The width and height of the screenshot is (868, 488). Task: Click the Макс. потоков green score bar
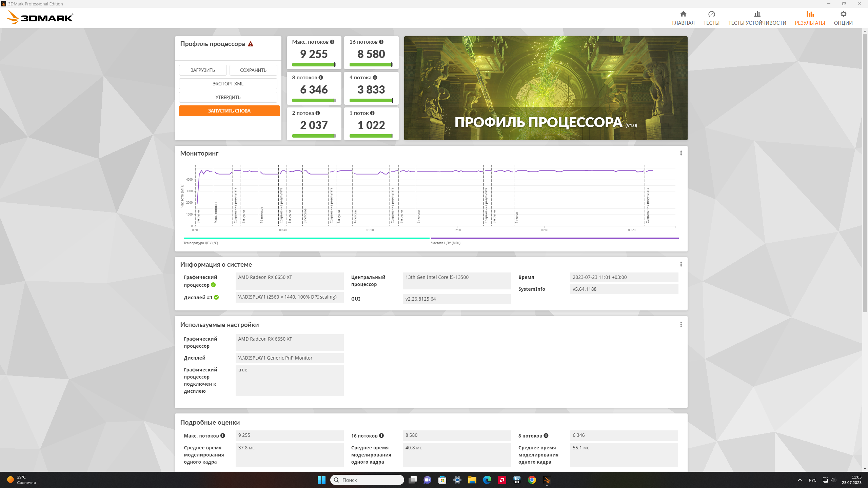click(x=314, y=65)
